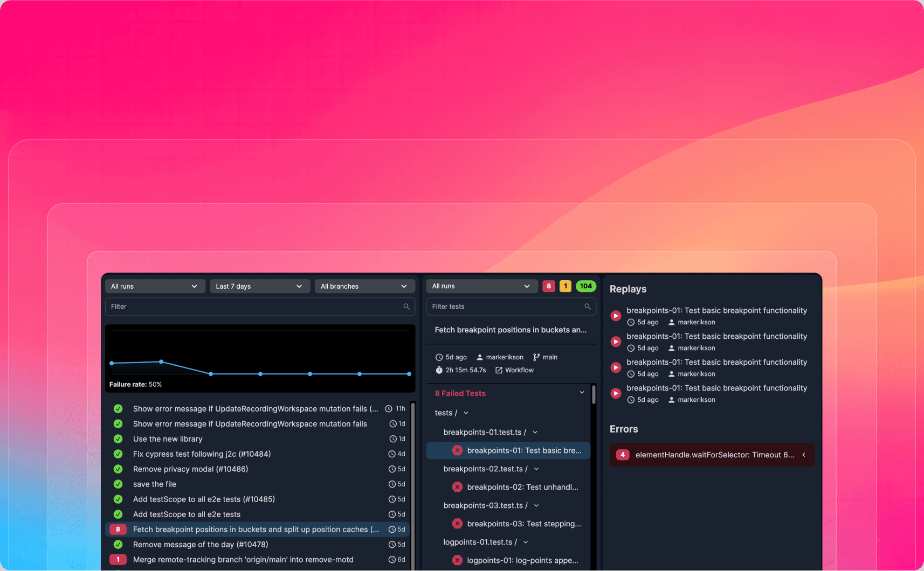Open the 'All branches' dropdown
The image size is (924, 571).
click(x=364, y=286)
